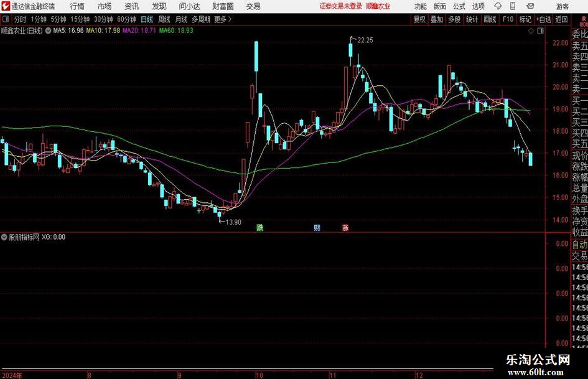This screenshot has width=588, height=379.
Task: Click the 多股 multi-stock button
Action: (454, 19)
